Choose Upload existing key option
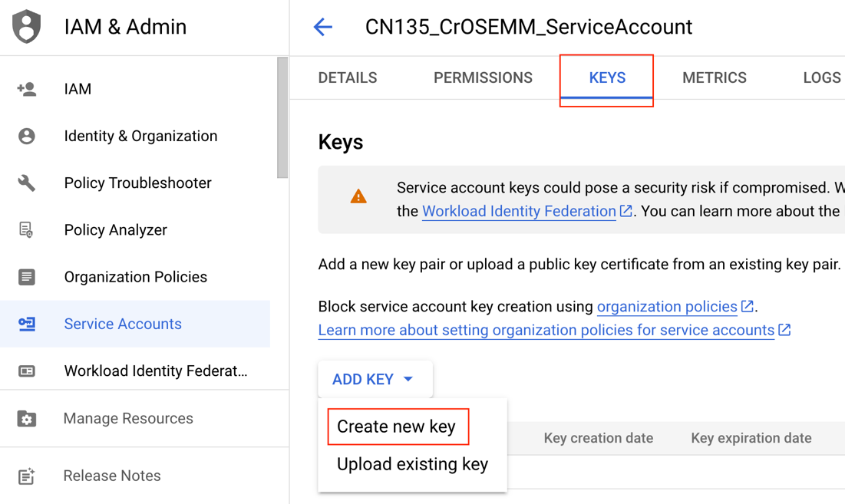The image size is (845, 504). (x=412, y=464)
